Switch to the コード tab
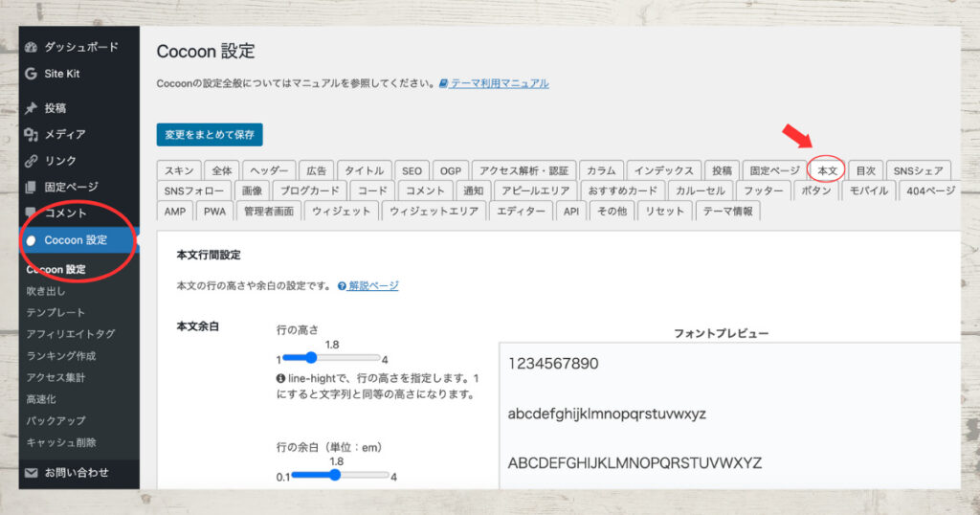Image resolution: width=980 pixels, height=515 pixels. tap(372, 190)
